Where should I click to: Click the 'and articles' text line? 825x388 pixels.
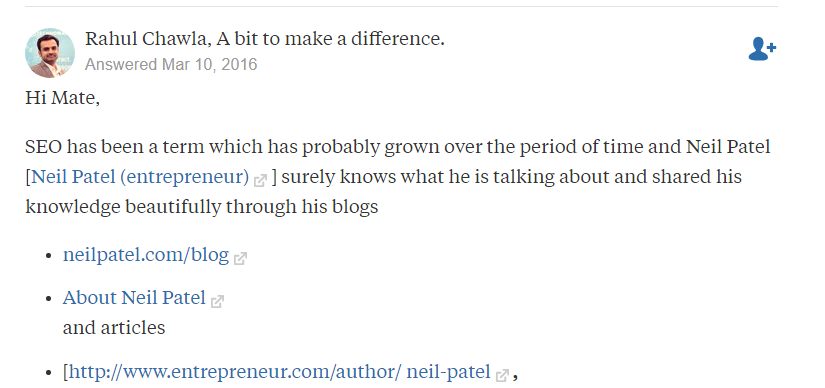coord(114,328)
